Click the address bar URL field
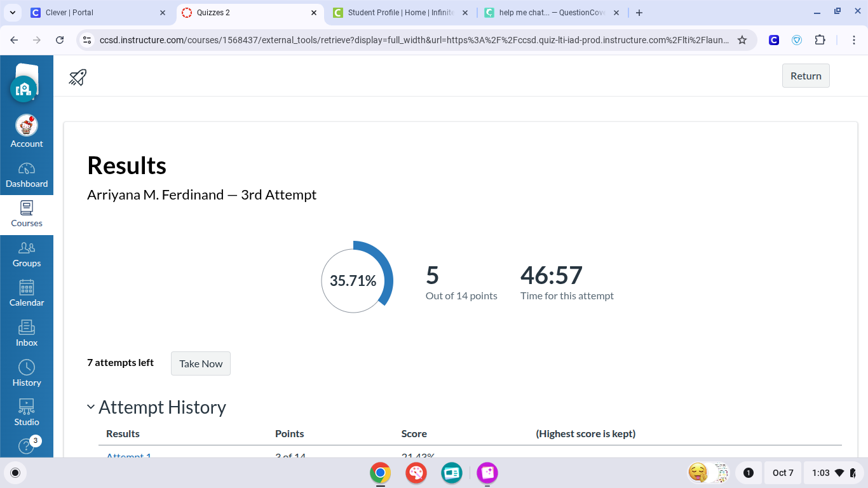This screenshot has width=868, height=488. tap(413, 40)
